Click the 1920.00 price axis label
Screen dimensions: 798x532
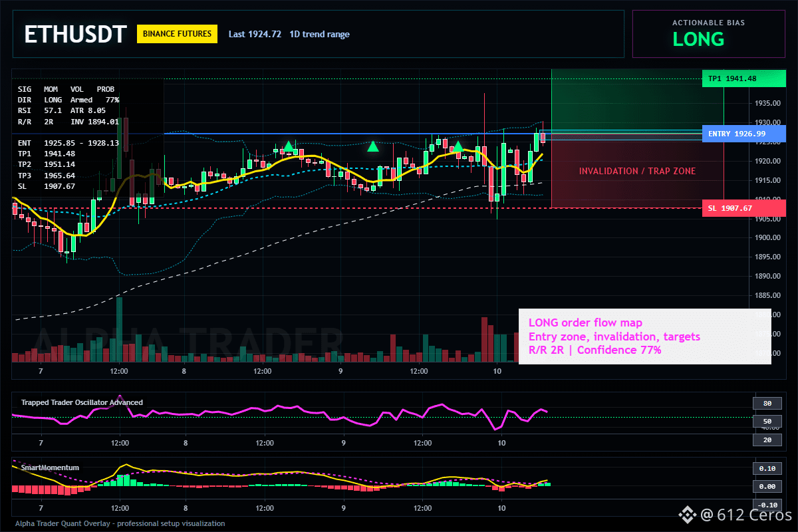(767, 161)
